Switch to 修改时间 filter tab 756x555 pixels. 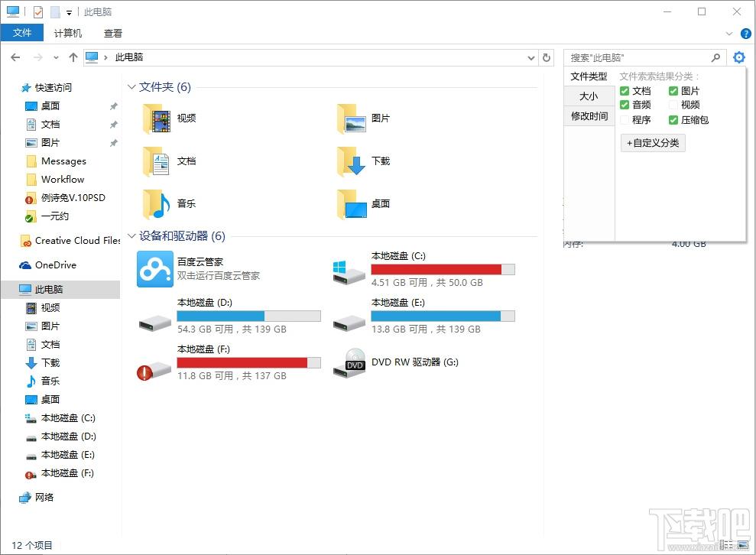[589, 115]
